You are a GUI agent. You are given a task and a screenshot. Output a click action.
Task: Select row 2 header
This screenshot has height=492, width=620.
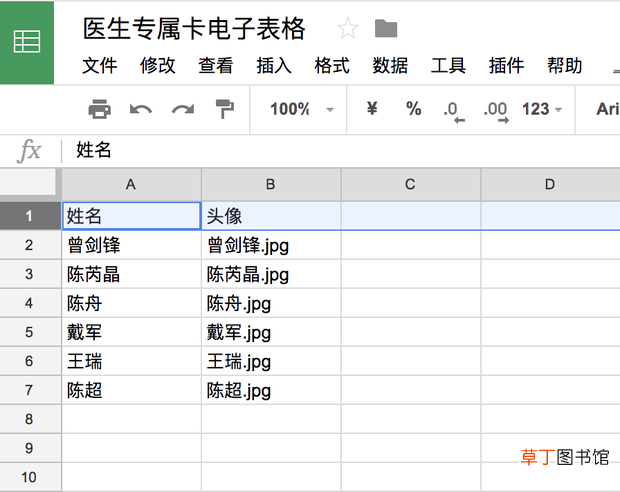(x=30, y=245)
